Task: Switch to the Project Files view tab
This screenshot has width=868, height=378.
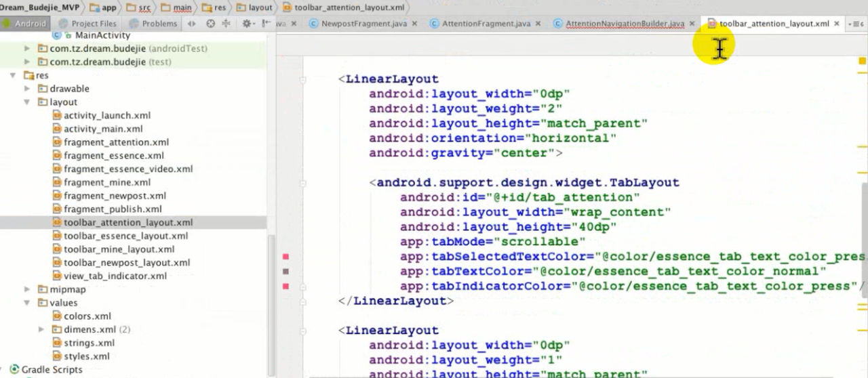Action: 93,24
